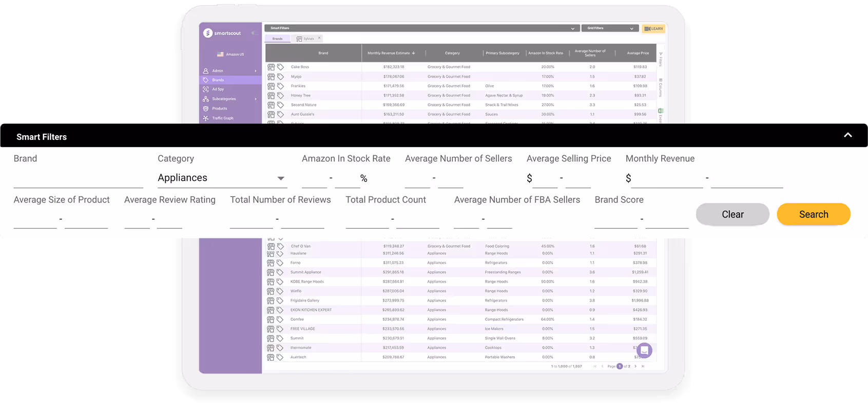Viewport: 868px width, 406px height.
Task: Click the store icon for Forno
Action: [x=271, y=263]
